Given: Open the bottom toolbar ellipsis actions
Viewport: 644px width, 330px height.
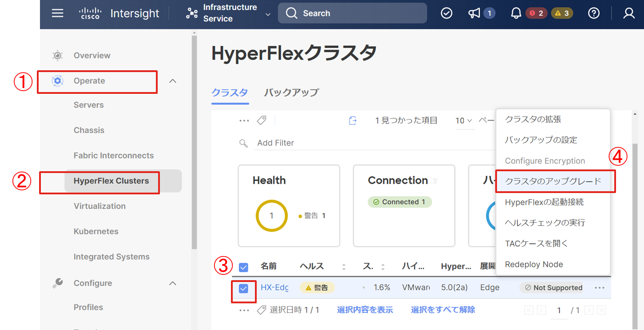Looking at the screenshot, I should pyautogui.click(x=244, y=310).
